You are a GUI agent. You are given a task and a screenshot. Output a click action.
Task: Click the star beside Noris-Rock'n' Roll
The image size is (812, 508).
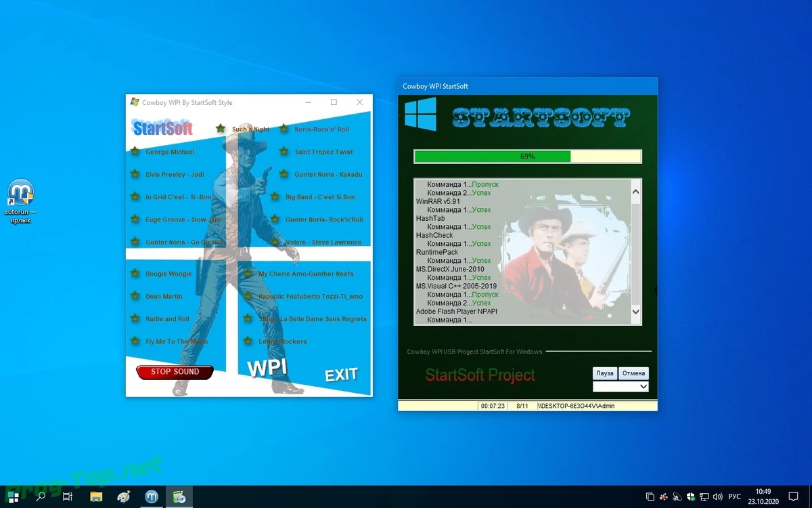[x=284, y=129]
